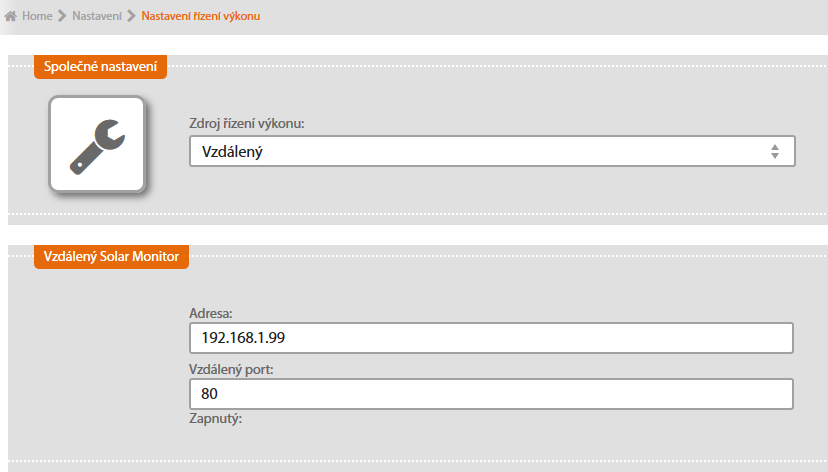Go to the Home breadcrumb link
Viewport: 828px width, 472px height.
[x=37, y=17]
